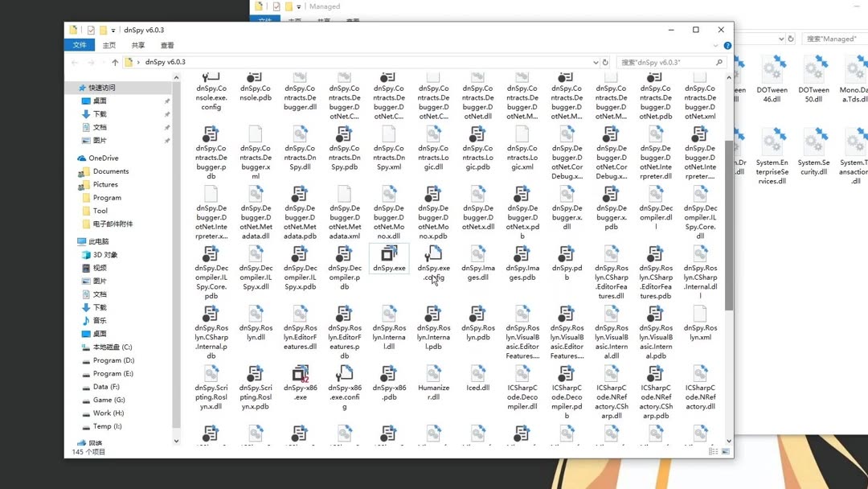The height and width of the screenshot is (489, 868).
Task: Open the address bar history dropdown
Action: pyautogui.click(x=595, y=61)
